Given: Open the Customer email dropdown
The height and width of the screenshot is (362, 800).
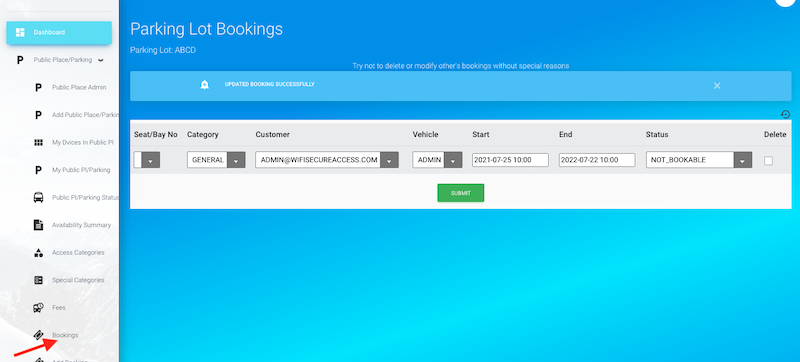Looking at the screenshot, I should coord(327,160).
